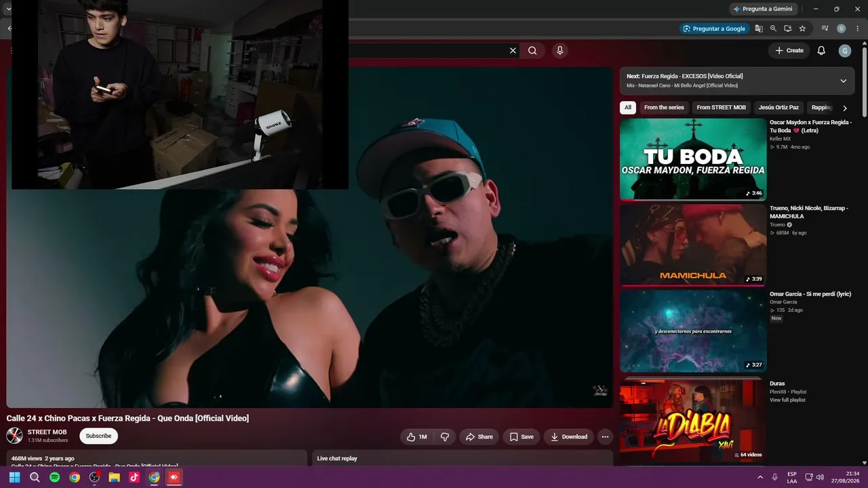The image size is (868, 488).
Task: Like the video with 1M thumbs up
Action: (417, 437)
